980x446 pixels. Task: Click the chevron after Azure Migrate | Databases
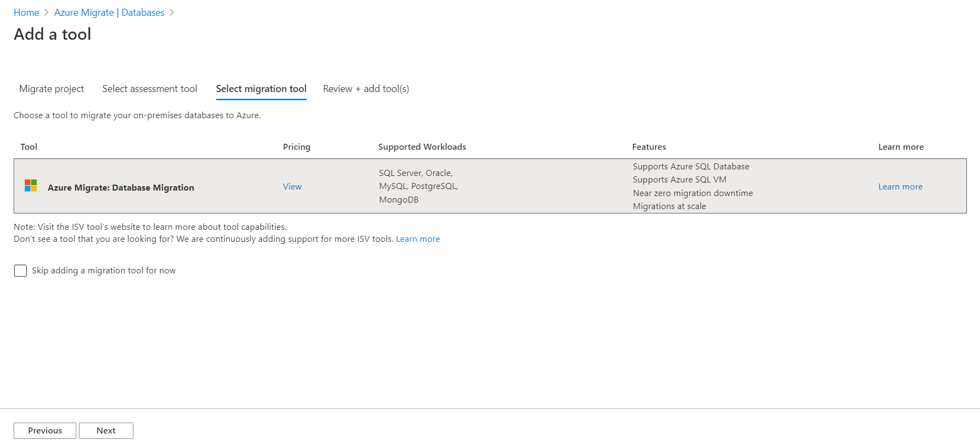pyautogui.click(x=172, y=13)
